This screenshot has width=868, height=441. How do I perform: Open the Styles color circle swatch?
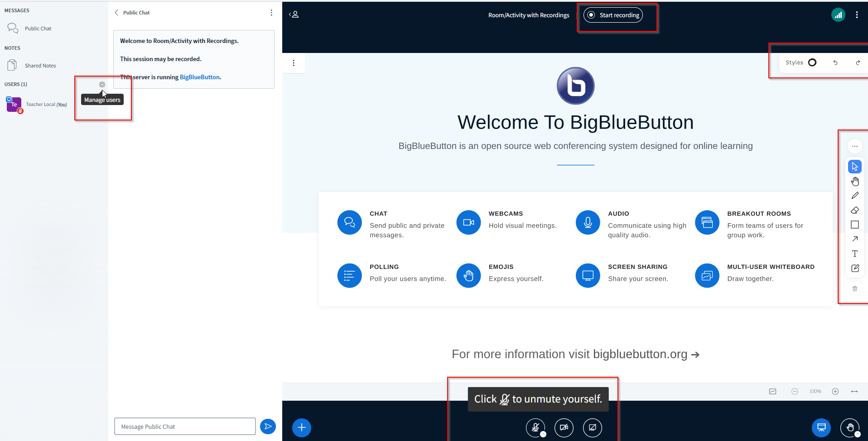pos(812,62)
